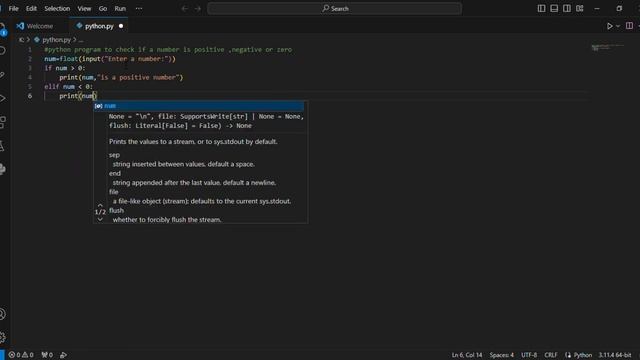Go back with the left arrow

pyautogui.click(x=184, y=8)
